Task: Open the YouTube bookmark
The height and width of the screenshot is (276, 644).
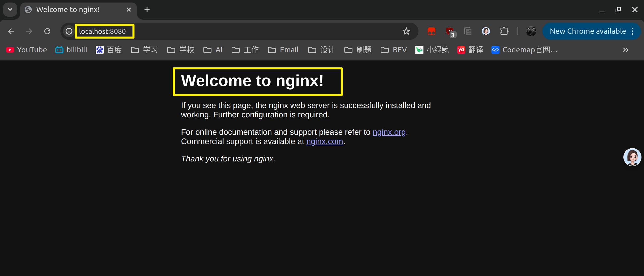Action: click(26, 50)
